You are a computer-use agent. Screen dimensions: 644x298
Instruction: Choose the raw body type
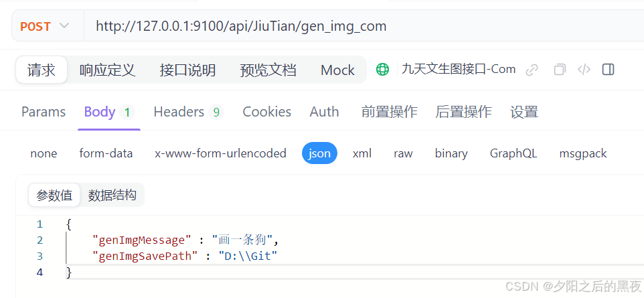coord(403,153)
